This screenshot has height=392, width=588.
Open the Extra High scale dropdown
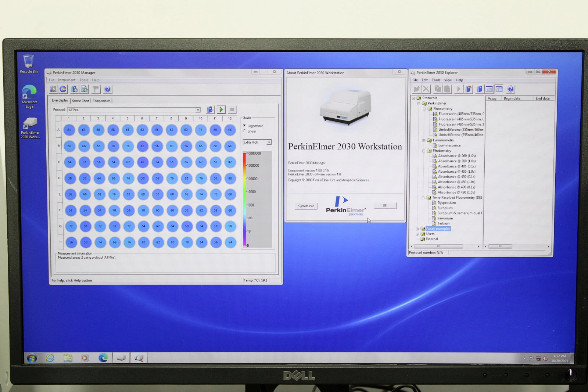pos(269,142)
